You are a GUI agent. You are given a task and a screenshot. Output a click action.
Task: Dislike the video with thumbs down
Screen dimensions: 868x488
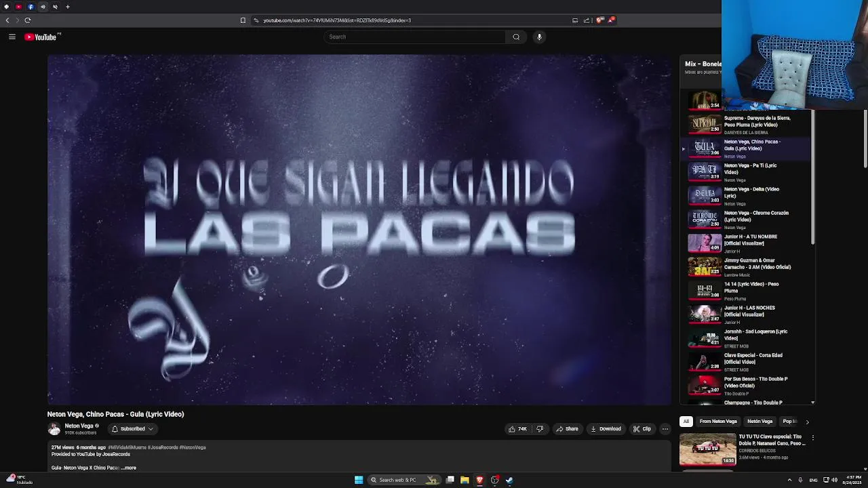point(540,429)
